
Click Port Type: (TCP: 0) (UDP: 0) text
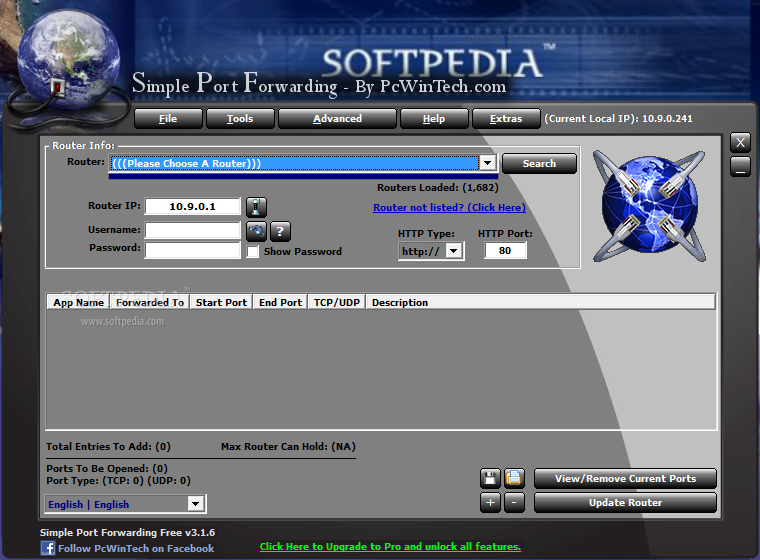118,480
